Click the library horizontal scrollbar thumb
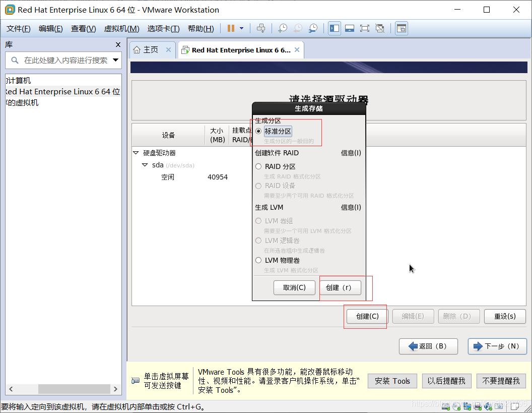Image resolution: width=532 pixels, height=413 pixels. tap(74, 389)
